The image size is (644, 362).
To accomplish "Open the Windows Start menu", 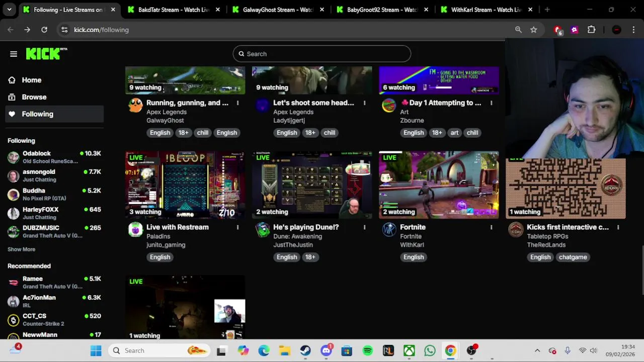I will click(x=96, y=350).
